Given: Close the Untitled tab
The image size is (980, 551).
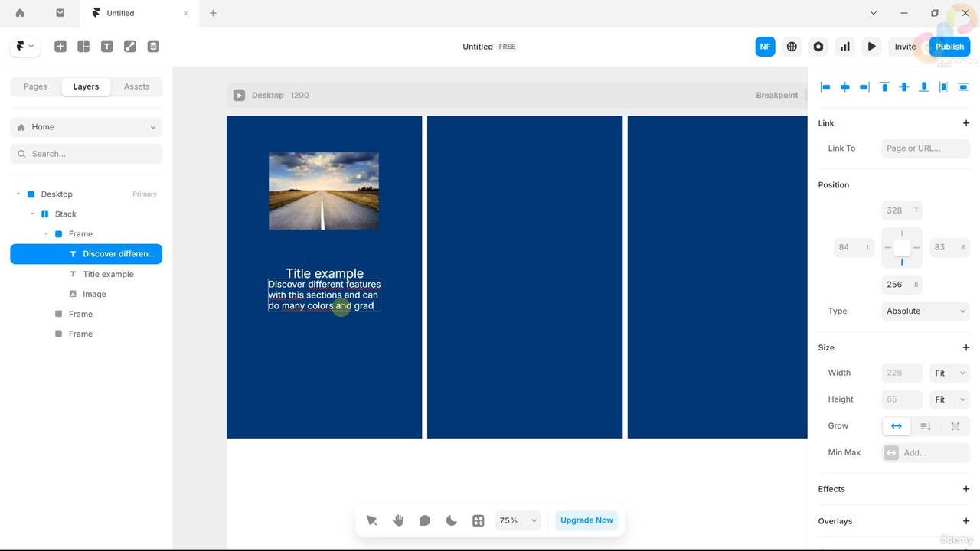Looking at the screenshot, I should click(x=185, y=13).
